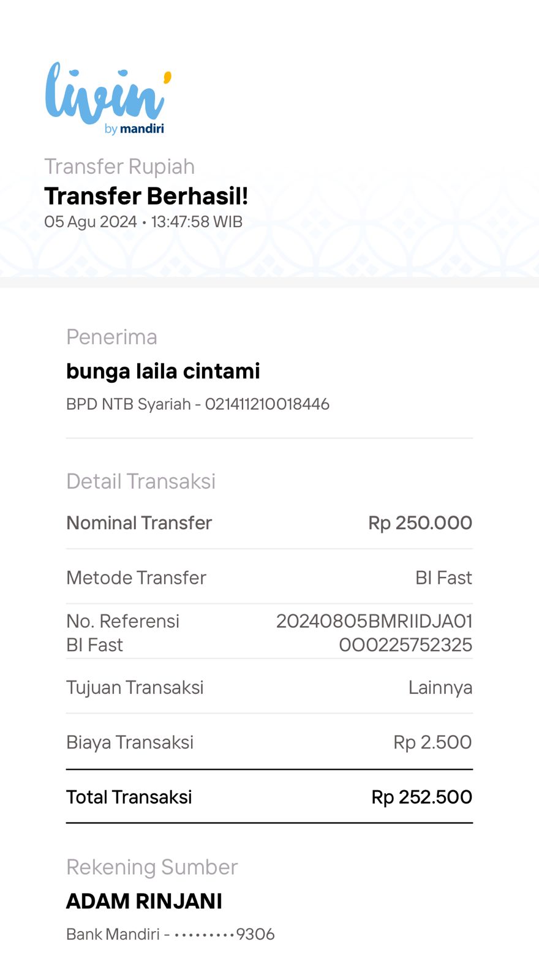539x980 pixels.
Task: Click the Metode Transfer label
Action: [136, 578]
